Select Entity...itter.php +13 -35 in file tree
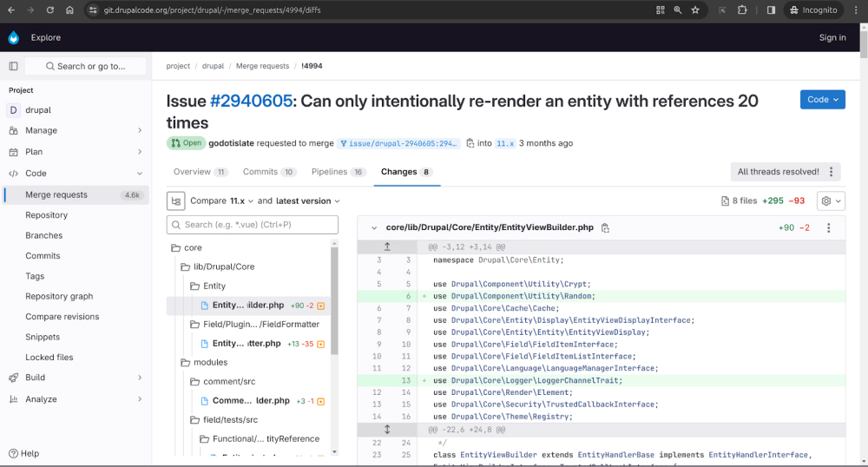 [248, 344]
